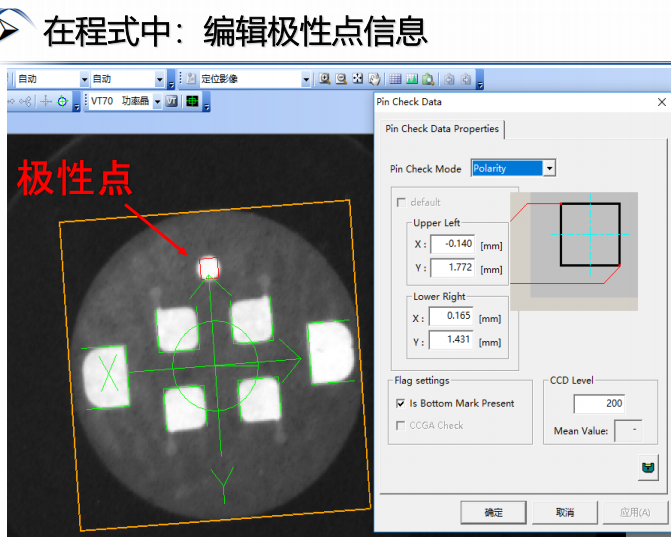671x537 pixels.
Task: Click the toolbar overflow arrow after camera icons
Action: tap(480, 80)
